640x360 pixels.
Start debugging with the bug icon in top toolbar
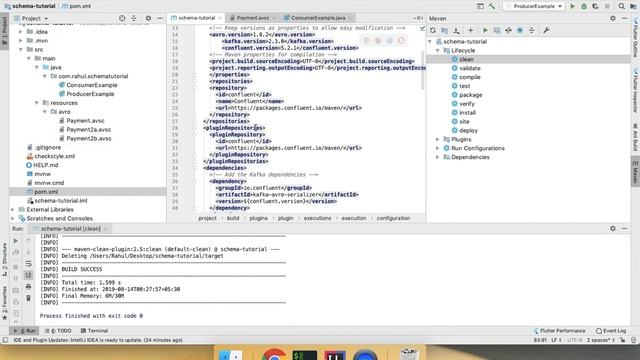(x=584, y=6)
